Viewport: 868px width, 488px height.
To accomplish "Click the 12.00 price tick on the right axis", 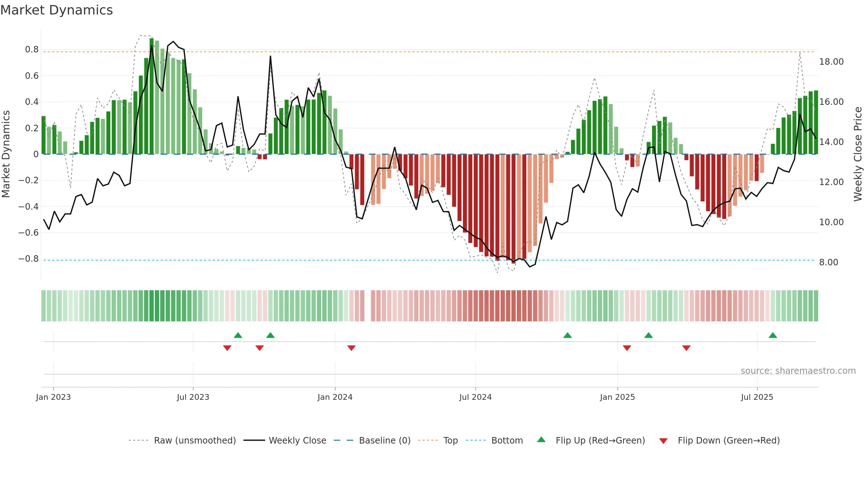I will (x=831, y=182).
